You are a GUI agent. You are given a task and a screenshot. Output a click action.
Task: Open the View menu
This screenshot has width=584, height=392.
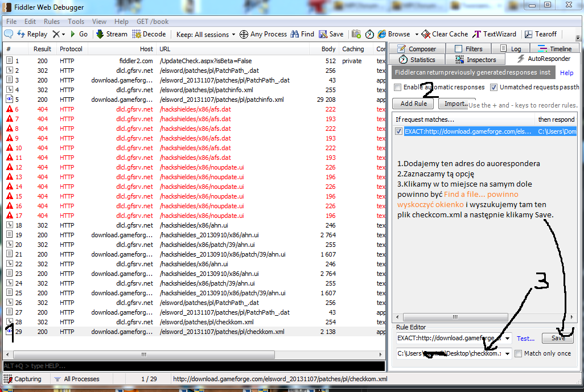coord(99,22)
